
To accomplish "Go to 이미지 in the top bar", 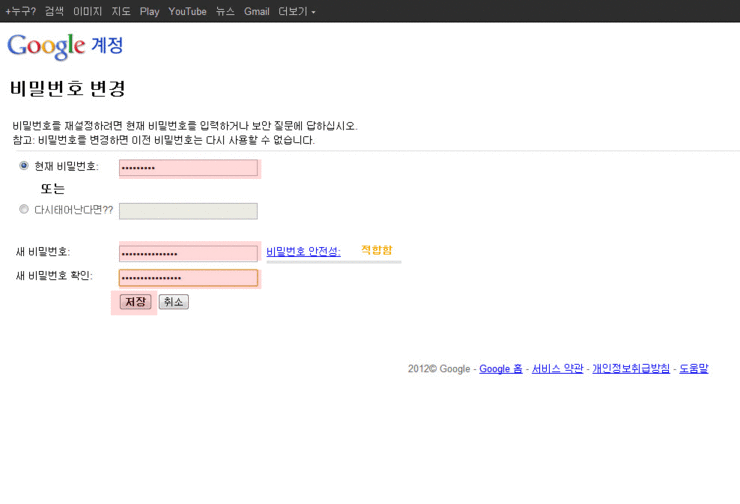I will [x=87, y=11].
